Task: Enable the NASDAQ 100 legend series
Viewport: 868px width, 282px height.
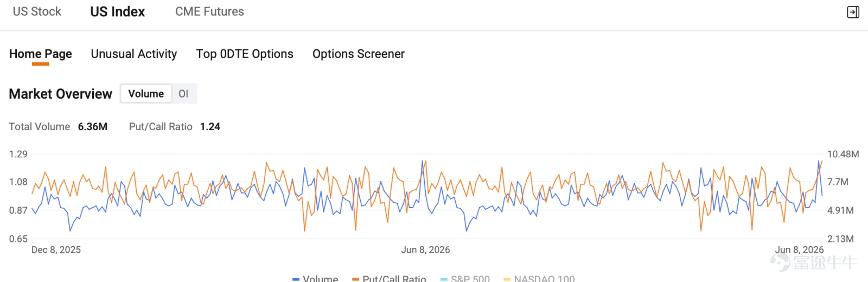Action: [x=539, y=278]
